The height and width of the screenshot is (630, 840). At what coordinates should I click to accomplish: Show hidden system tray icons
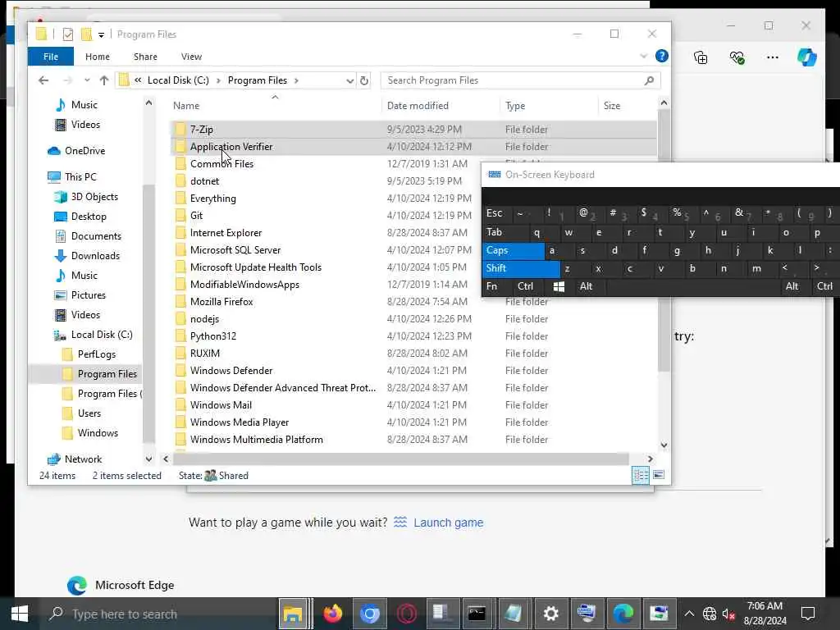(x=689, y=614)
